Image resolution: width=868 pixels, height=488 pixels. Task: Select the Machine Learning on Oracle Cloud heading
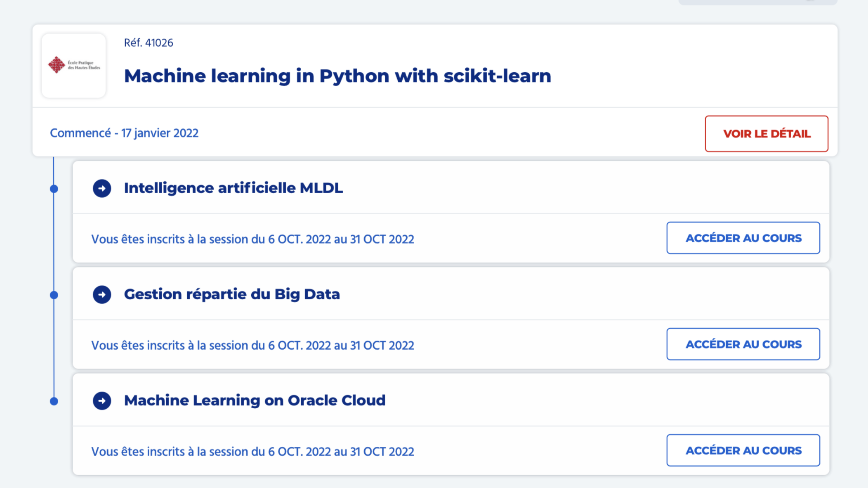click(x=255, y=400)
